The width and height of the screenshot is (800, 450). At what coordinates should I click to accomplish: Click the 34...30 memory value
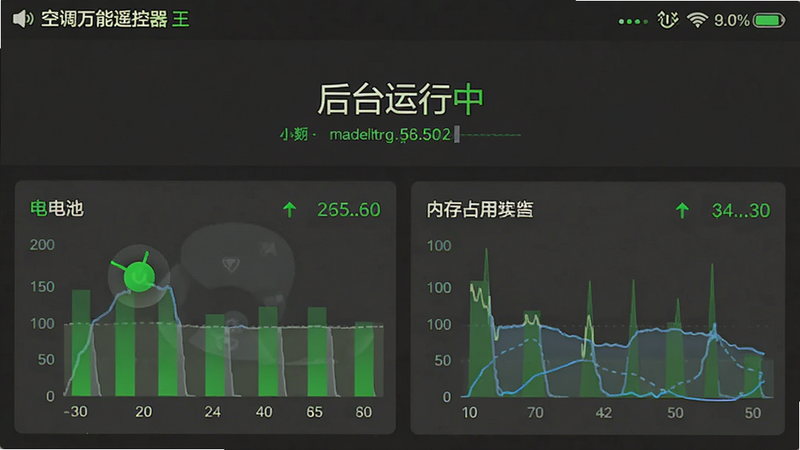click(x=741, y=211)
